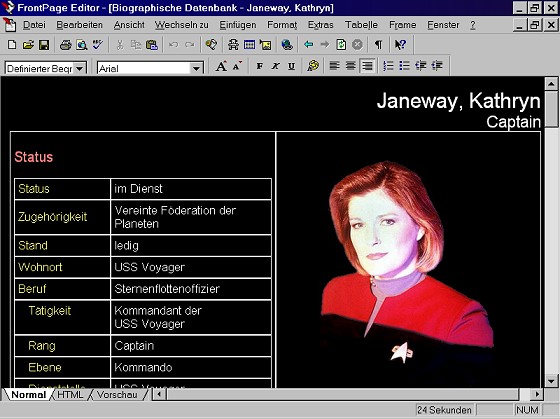The image size is (560, 419).
Task: Refresh the page with reload icon
Action: [341, 45]
